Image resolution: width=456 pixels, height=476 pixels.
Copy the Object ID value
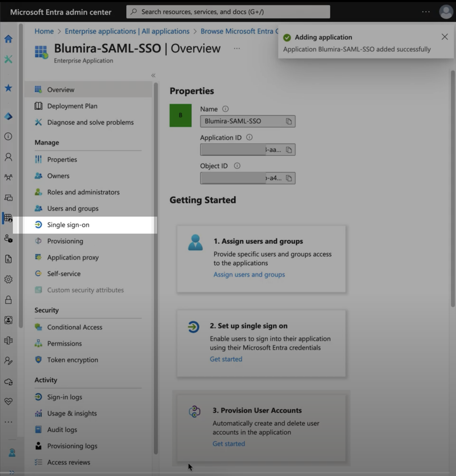289,178
